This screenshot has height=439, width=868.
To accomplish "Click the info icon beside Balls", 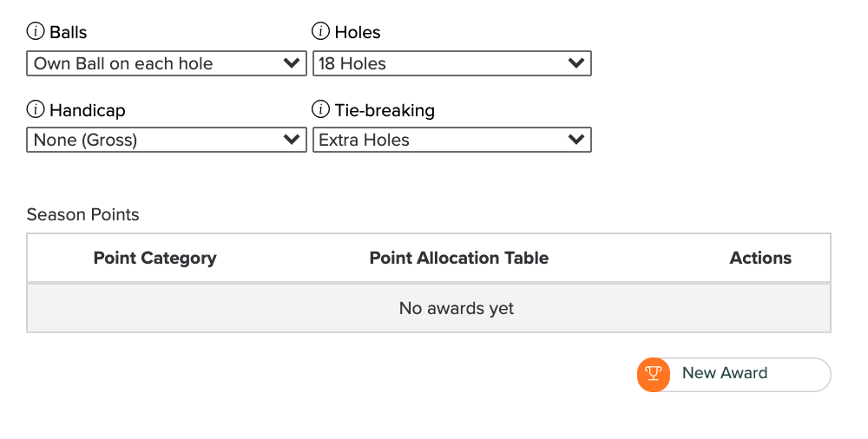I will [x=36, y=31].
